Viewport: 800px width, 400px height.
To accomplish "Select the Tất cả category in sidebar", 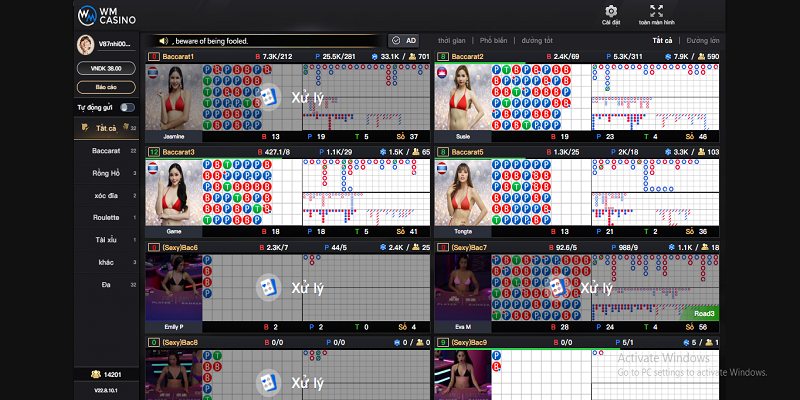I will point(106,128).
